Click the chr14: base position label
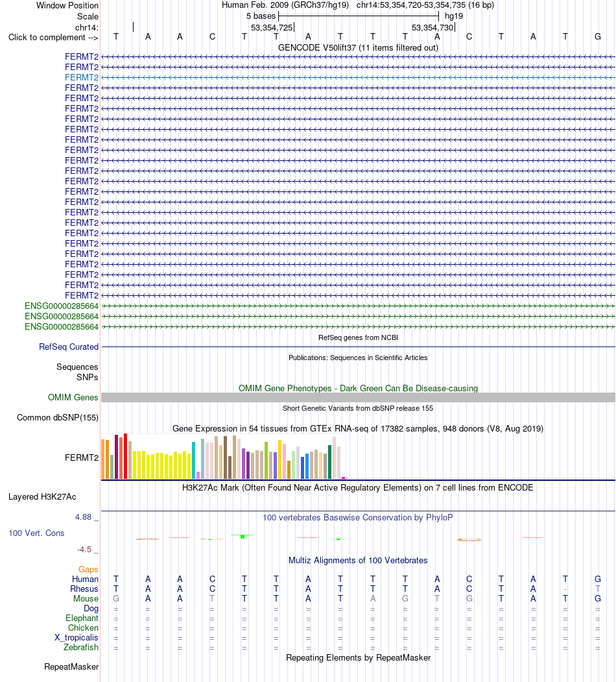This screenshot has height=682, width=616. [87, 28]
